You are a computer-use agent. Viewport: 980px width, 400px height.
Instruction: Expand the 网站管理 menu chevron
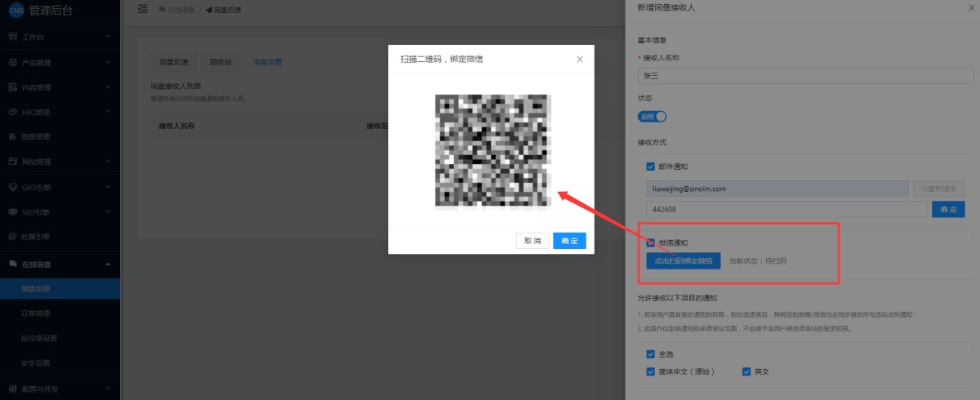(109, 162)
